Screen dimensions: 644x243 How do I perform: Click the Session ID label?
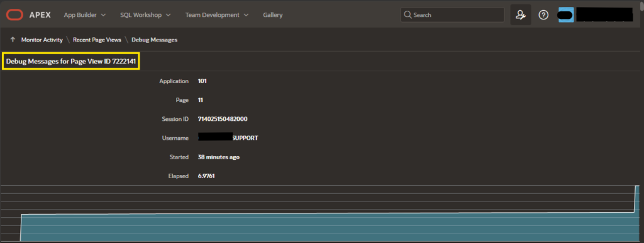click(x=175, y=119)
